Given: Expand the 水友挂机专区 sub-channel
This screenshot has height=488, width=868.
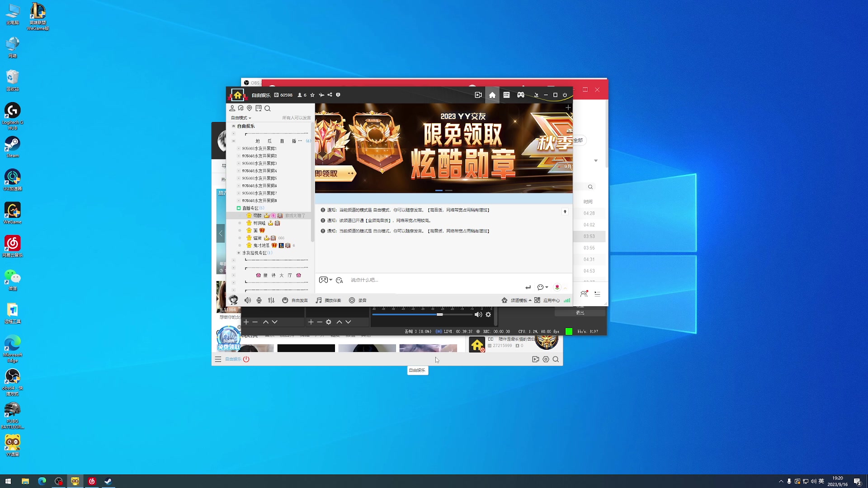Looking at the screenshot, I should pos(239,253).
